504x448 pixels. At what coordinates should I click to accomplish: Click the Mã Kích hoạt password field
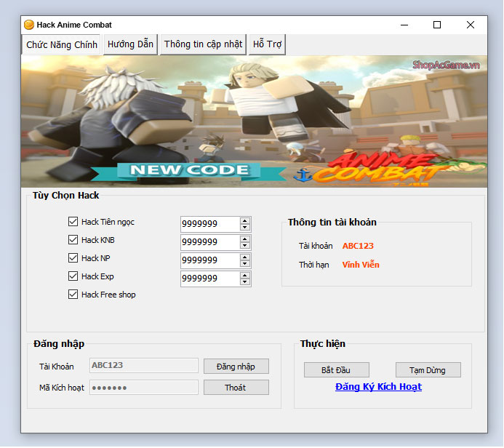coord(144,388)
